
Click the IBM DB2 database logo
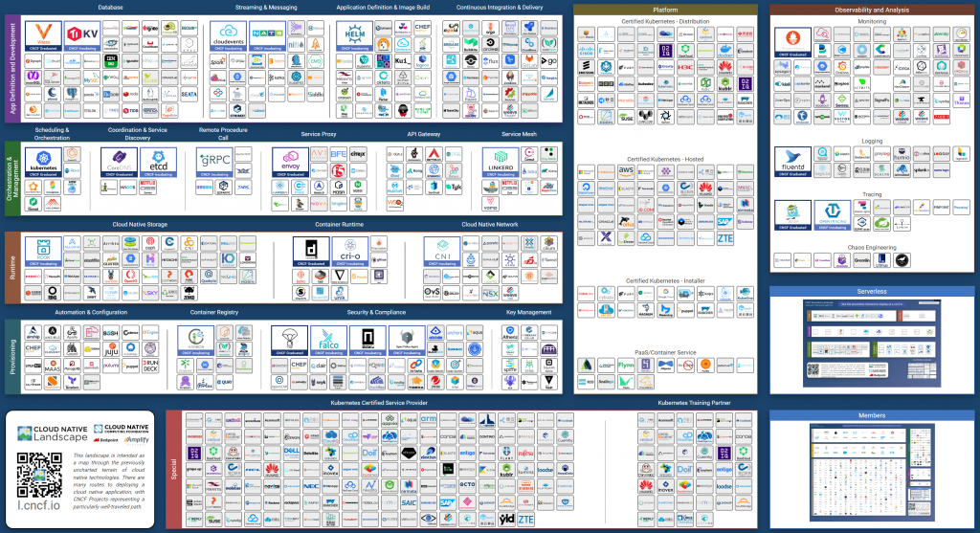click(x=111, y=61)
